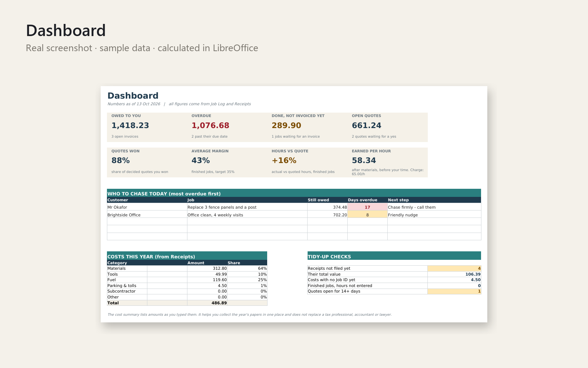
Task: Click the 'Costs this year' section header
Action: pos(187,256)
